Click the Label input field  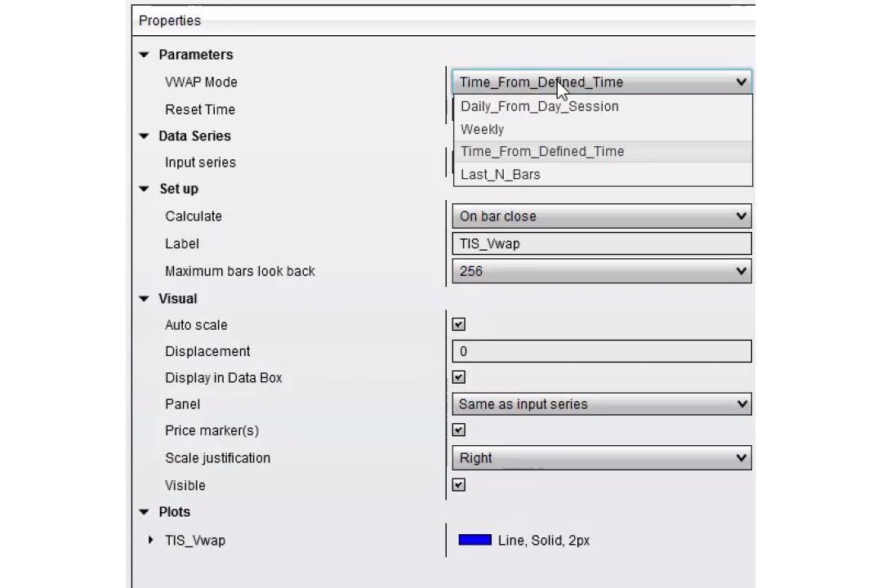(x=602, y=243)
